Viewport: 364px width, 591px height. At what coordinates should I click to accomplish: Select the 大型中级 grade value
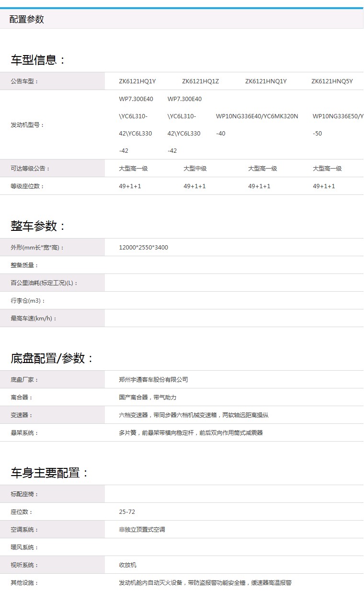pyautogui.click(x=195, y=169)
